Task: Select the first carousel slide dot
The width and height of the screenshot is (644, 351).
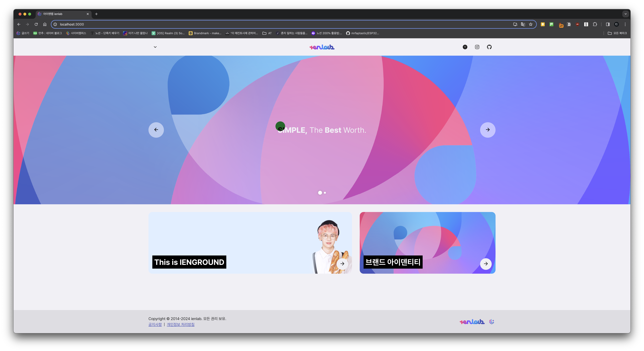Action: (320, 193)
